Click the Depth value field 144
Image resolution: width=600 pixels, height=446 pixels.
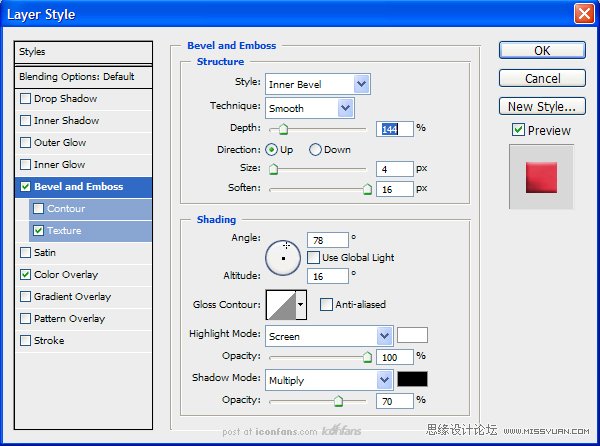coord(395,129)
